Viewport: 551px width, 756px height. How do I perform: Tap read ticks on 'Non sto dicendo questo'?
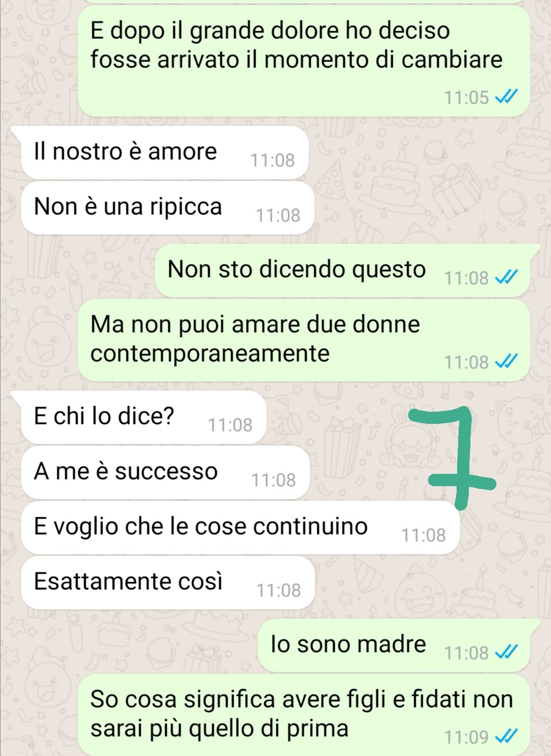[x=507, y=278]
